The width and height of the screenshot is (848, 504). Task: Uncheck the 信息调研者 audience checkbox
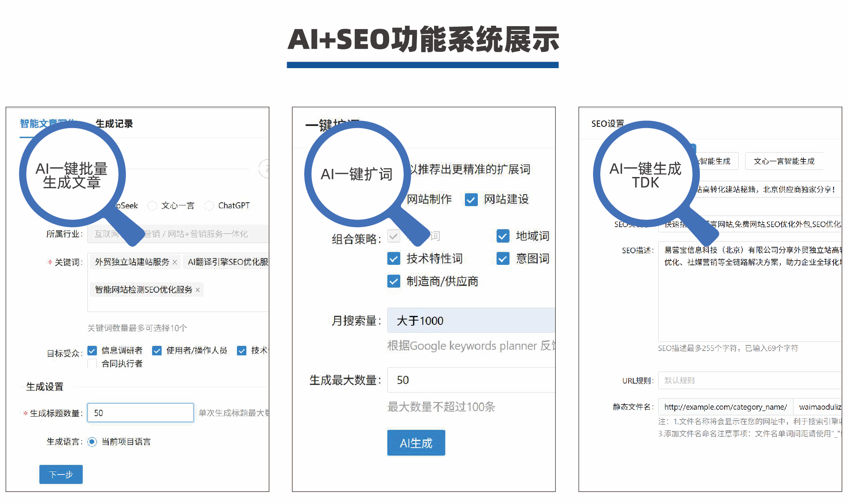point(92,351)
